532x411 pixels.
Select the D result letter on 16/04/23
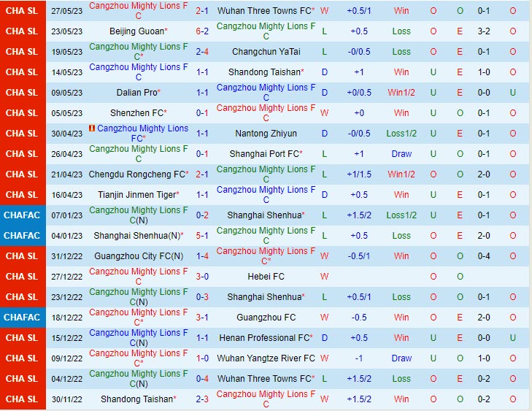[x=324, y=194]
